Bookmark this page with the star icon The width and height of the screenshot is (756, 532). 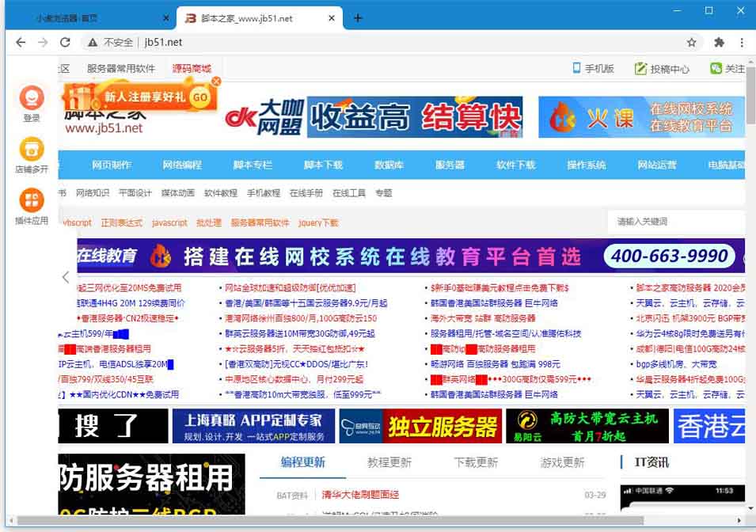(691, 43)
